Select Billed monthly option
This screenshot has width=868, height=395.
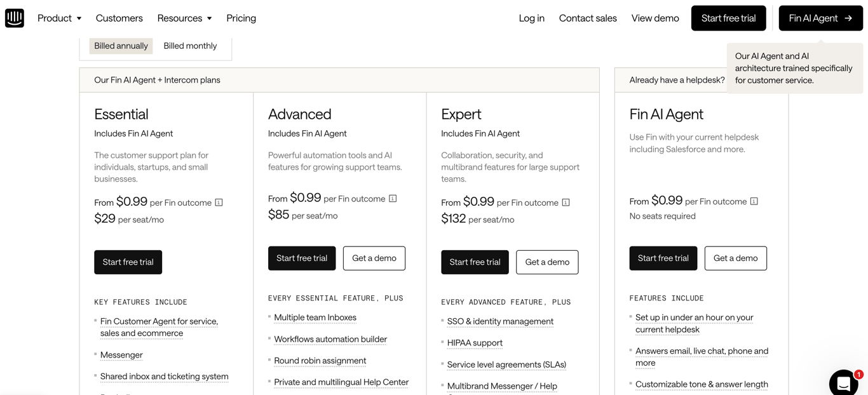[190, 46]
